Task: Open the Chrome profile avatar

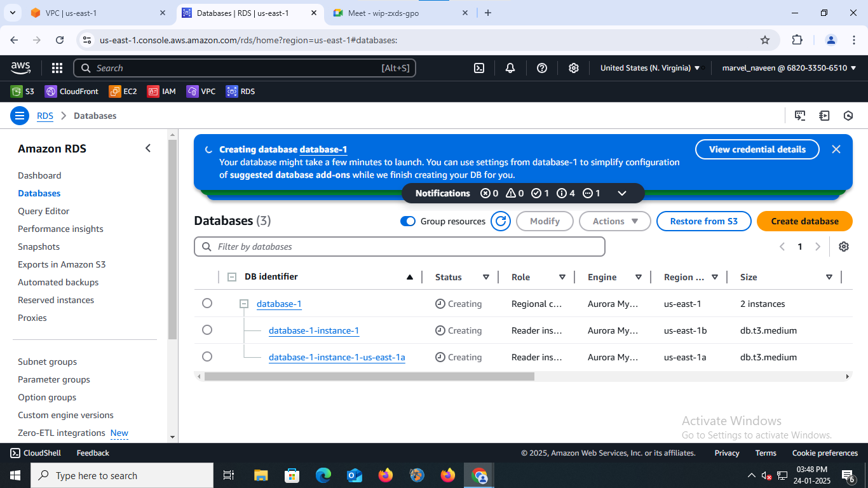Action: coord(831,40)
